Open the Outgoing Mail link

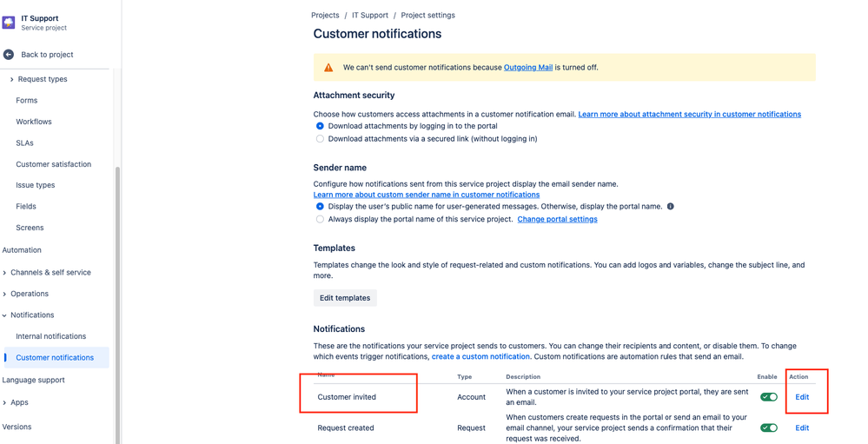click(x=528, y=68)
